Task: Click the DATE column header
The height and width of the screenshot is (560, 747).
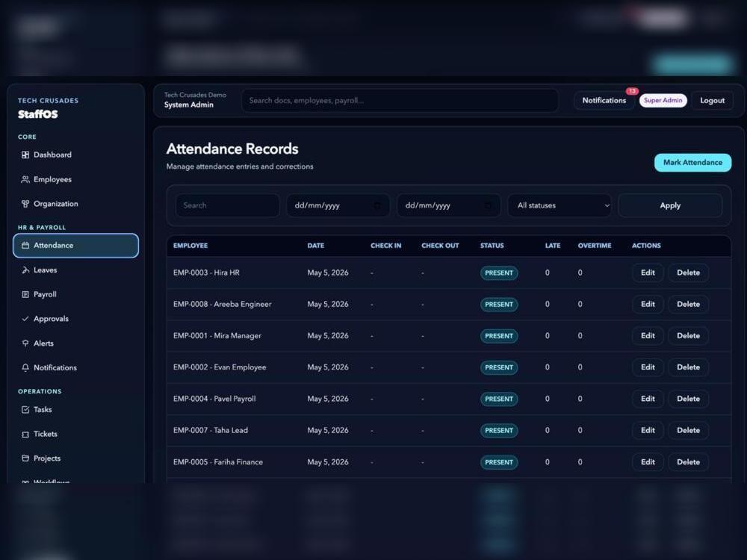Action: tap(315, 246)
